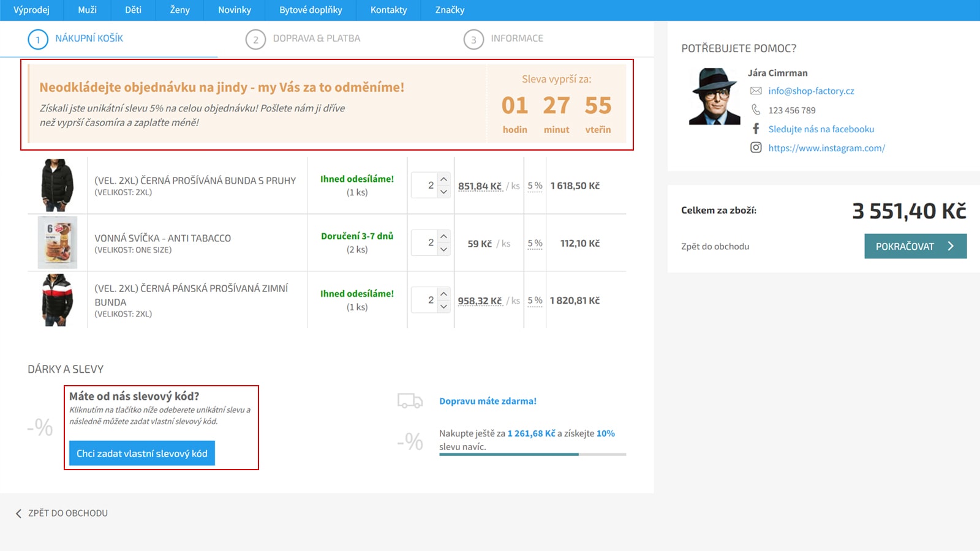Click the back arrow beside Zpět do obchodu
This screenshot has width=980, height=551.
[18, 514]
